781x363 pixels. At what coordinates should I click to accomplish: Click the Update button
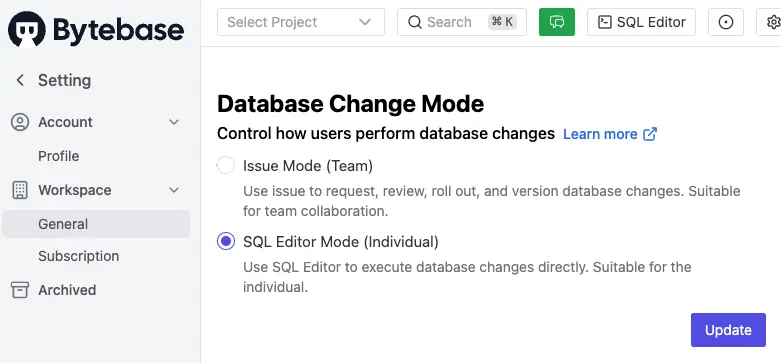click(728, 330)
